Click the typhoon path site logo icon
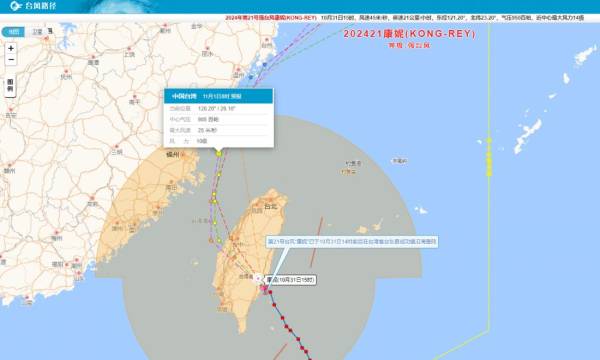This screenshot has width=600, height=360. pyautogui.click(x=15, y=6)
